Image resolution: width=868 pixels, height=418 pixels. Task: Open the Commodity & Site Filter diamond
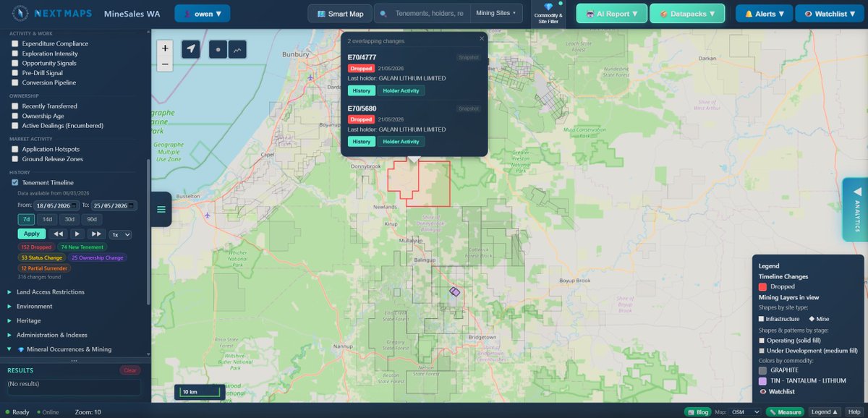pos(548,7)
